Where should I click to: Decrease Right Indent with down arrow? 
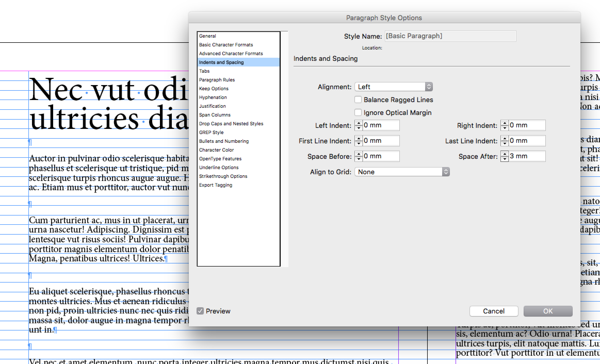tap(505, 128)
